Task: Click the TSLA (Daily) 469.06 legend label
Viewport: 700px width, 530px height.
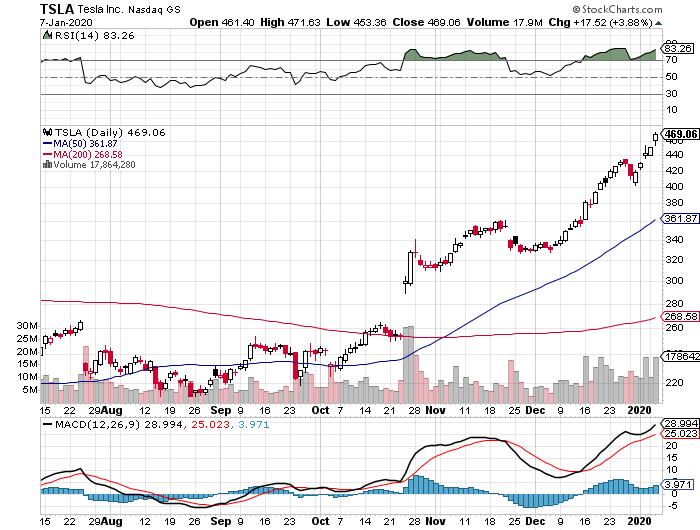Action: click(110, 133)
